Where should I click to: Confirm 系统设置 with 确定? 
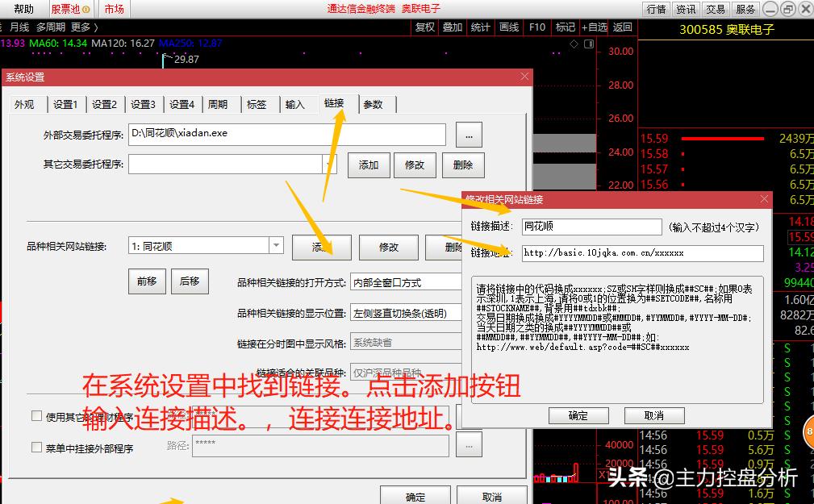[x=415, y=496]
